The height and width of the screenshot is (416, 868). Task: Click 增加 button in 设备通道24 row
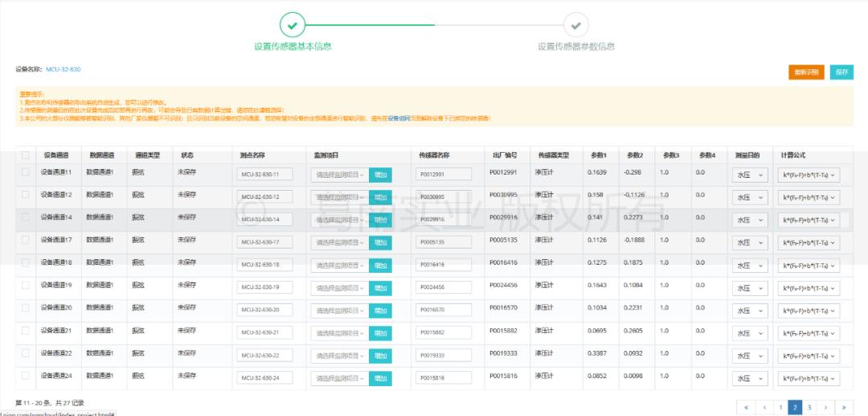tap(380, 378)
